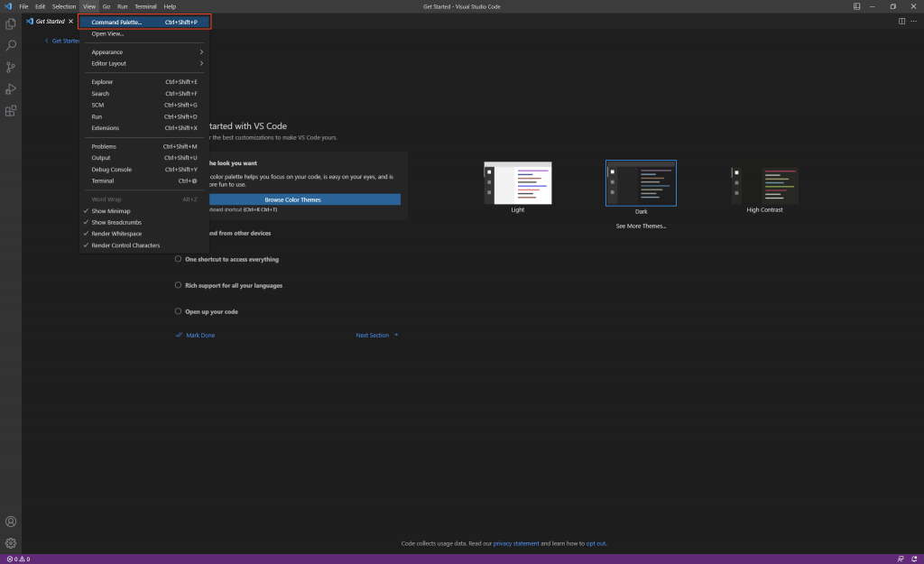924x564 pixels.
Task: Select Output in the View menu
Action: [144, 157]
